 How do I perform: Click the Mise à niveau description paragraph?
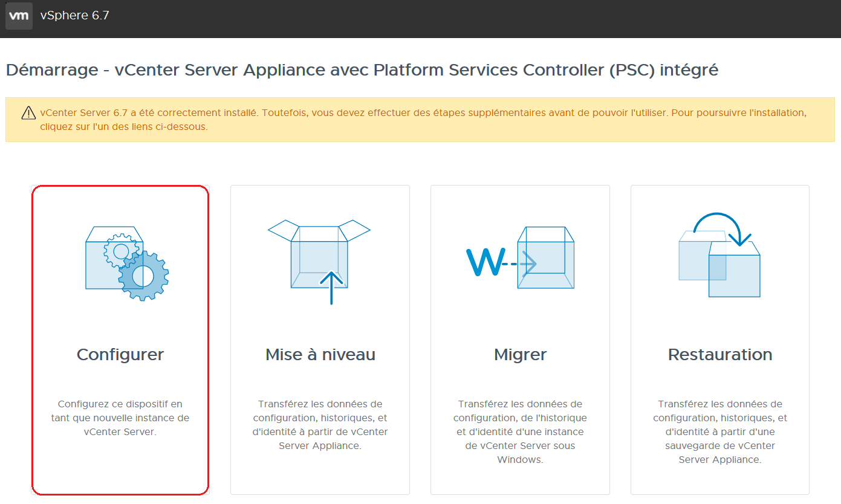[x=320, y=425]
